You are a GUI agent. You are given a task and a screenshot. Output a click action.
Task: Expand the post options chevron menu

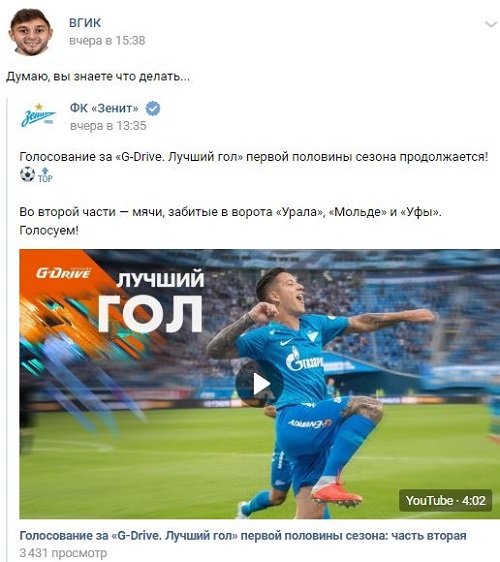click(490, 24)
